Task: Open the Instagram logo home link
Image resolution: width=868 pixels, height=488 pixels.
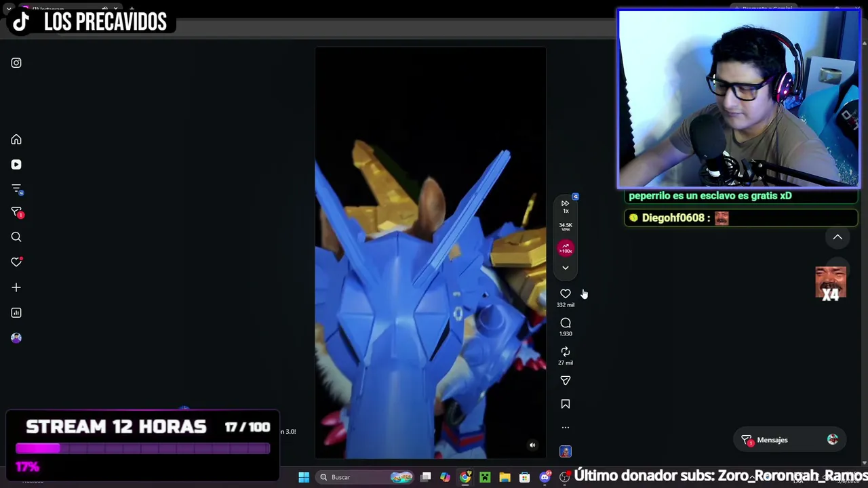Action: click(16, 63)
